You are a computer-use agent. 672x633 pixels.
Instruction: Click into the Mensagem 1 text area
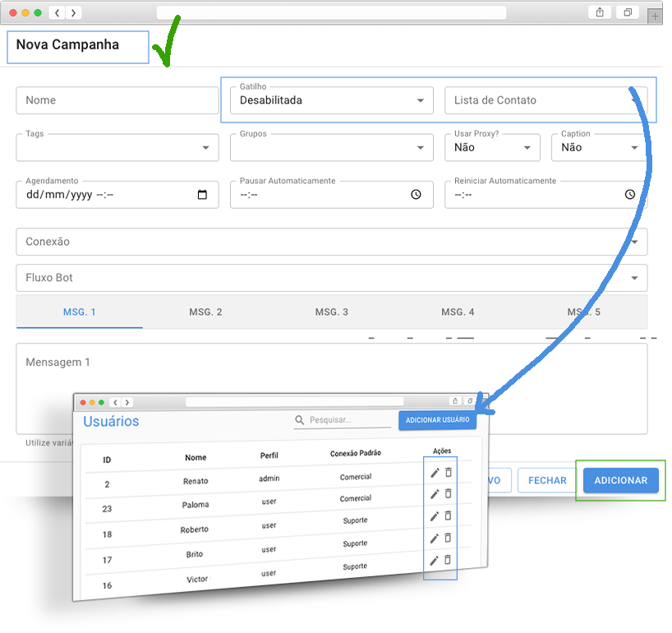332,389
